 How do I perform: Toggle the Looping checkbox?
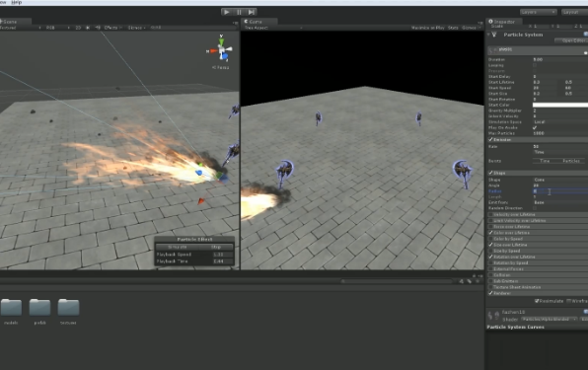point(535,65)
